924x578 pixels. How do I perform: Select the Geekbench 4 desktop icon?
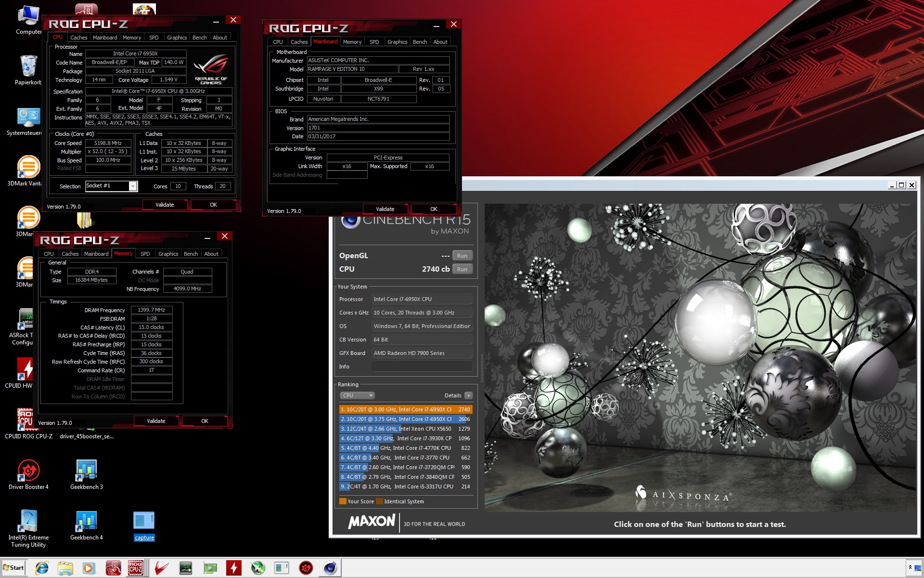pos(87,525)
